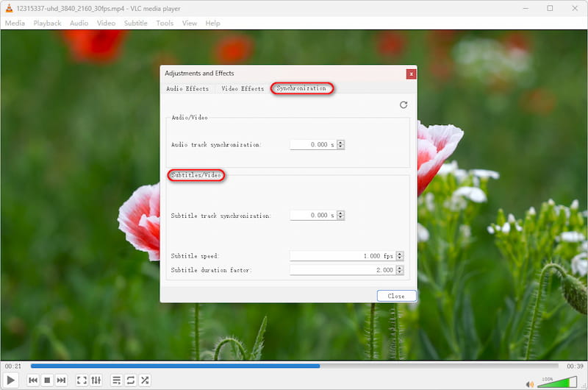This screenshot has height=390, width=588.
Task: Open the Playback menu
Action: pos(47,24)
